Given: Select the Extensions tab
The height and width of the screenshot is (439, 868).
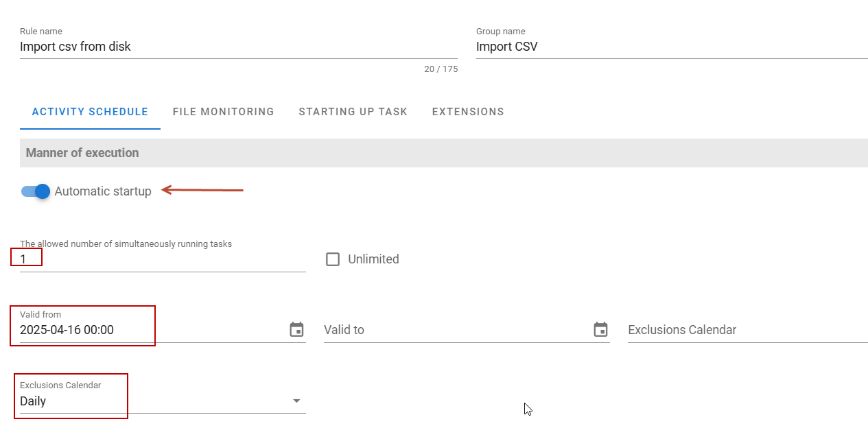Looking at the screenshot, I should (x=468, y=112).
